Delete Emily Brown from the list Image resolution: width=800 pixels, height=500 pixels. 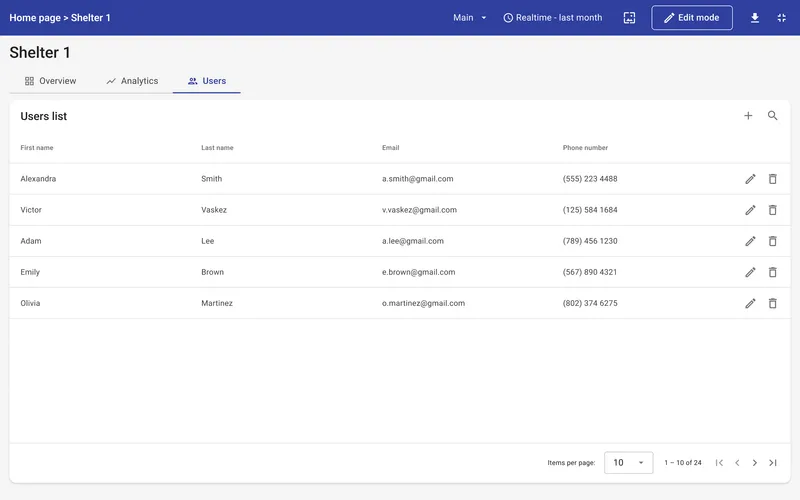point(772,272)
